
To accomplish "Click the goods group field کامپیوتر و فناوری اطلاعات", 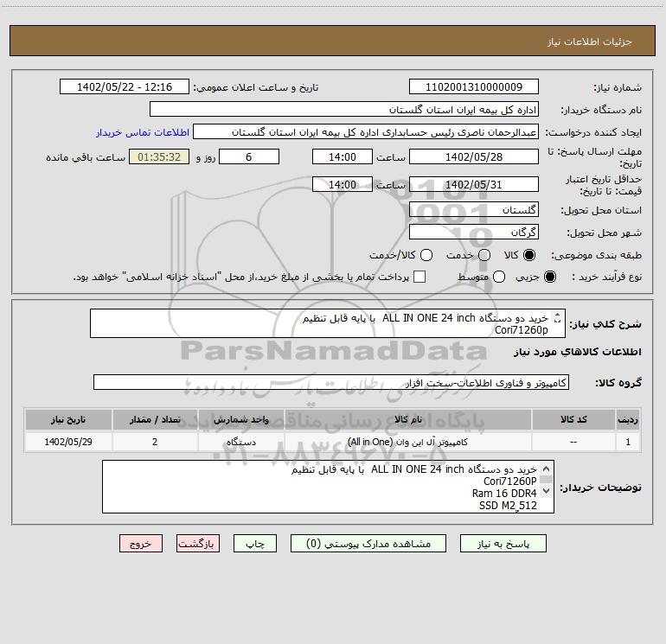I will [x=331, y=382].
